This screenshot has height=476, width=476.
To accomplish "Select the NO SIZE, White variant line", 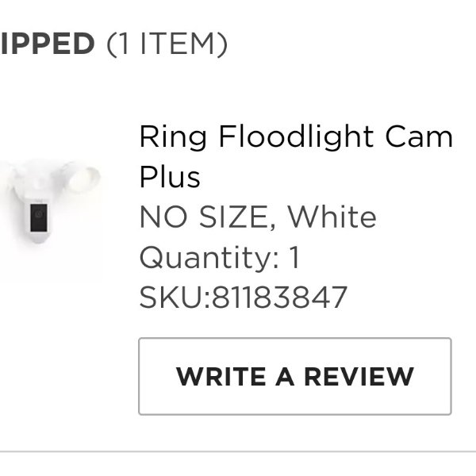I will tap(258, 217).
